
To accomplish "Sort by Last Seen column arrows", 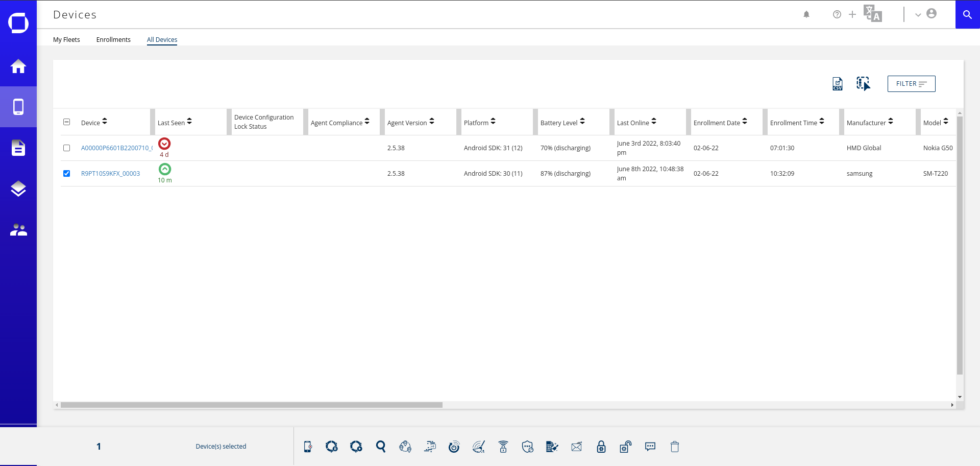I will coord(189,122).
